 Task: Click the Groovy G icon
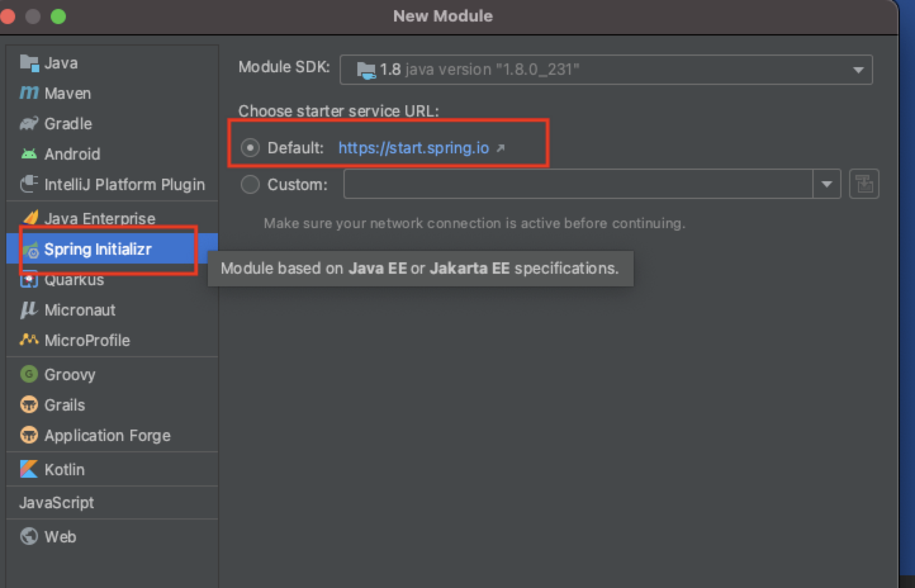pyautogui.click(x=29, y=374)
